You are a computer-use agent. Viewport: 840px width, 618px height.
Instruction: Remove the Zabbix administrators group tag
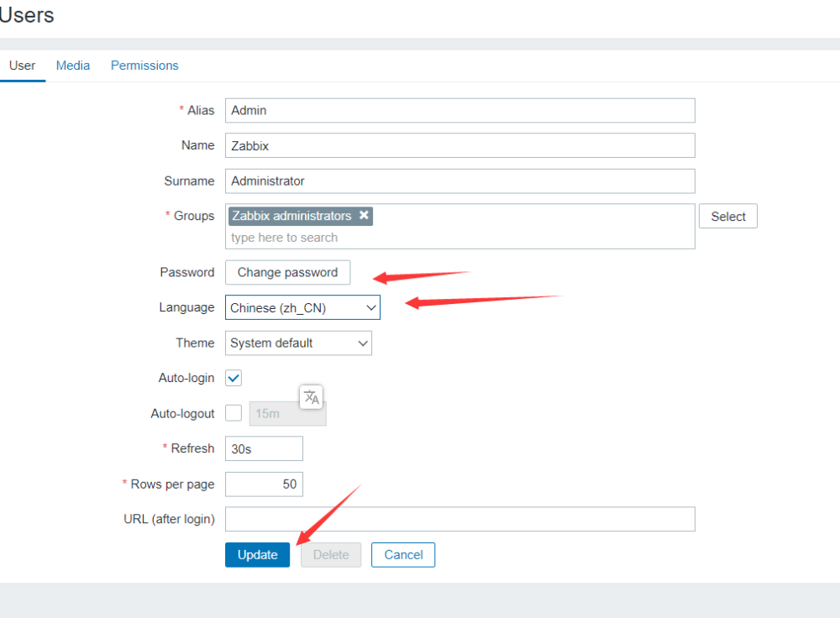click(364, 216)
